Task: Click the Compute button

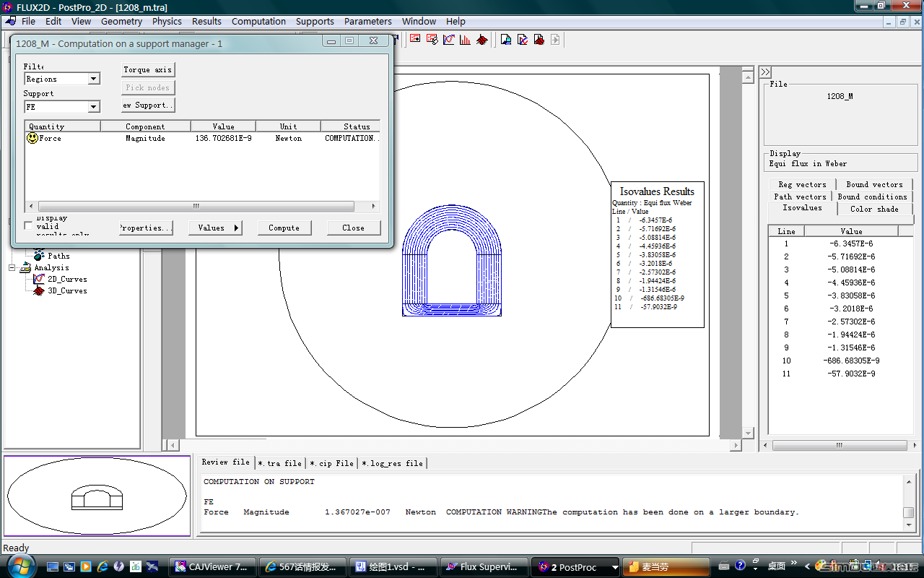Action: 284,228
